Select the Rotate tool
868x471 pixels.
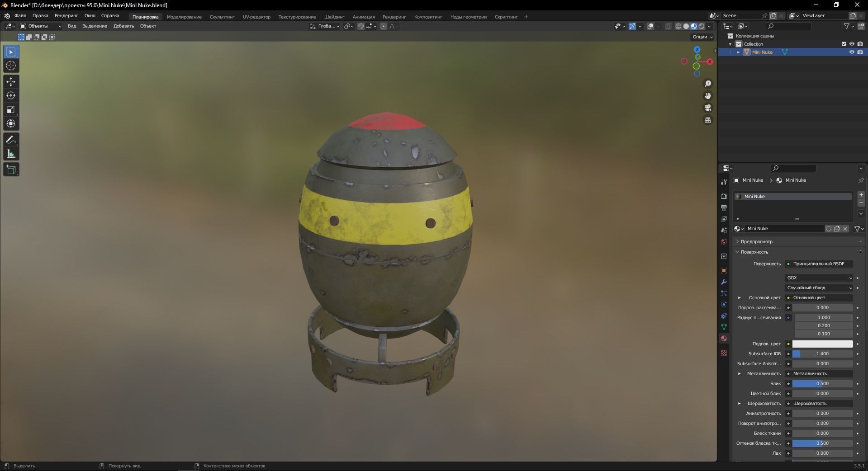pyautogui.click(x=11, y=96)
